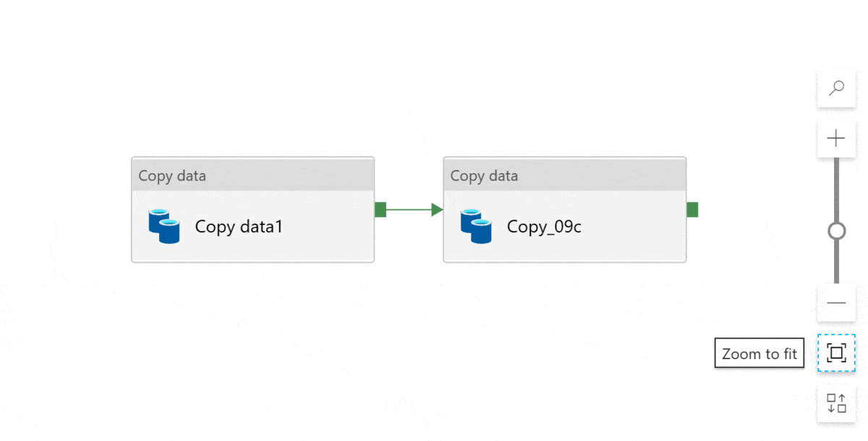Select the green dependency line between activities

point(408,210)
